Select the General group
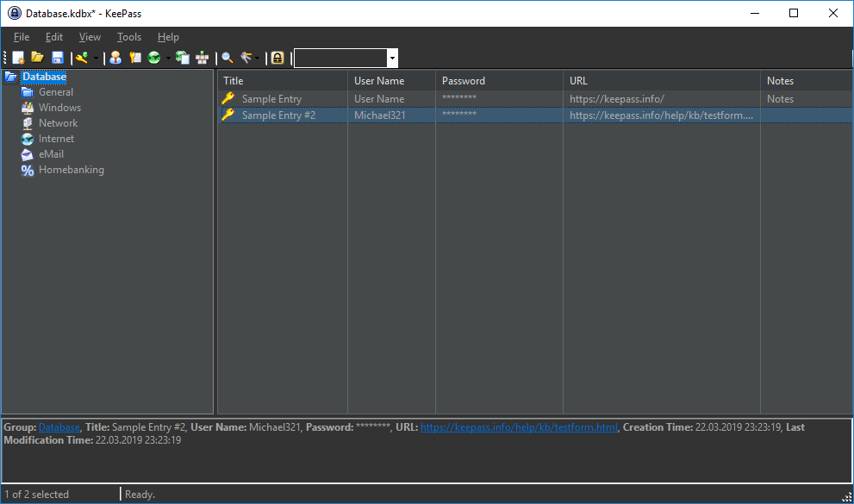Viewport: 854px width, 504px height. coord(55,92)
